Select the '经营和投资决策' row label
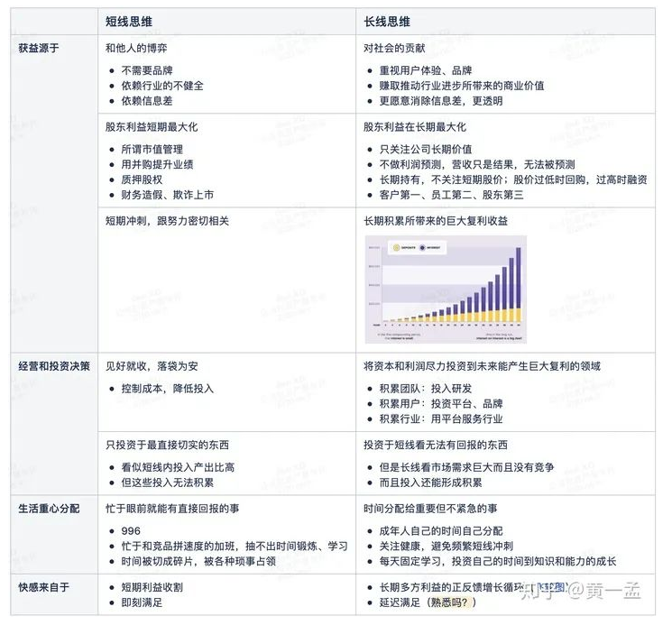672x625 pixels. pos(54,366)
